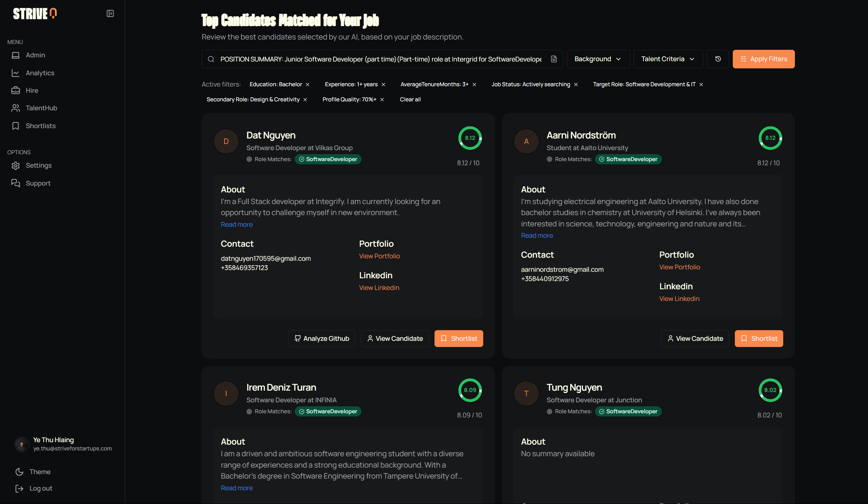Click the Dat Nguyen name heading
Viewport: 868px width, 504px height.
(271, 135)
